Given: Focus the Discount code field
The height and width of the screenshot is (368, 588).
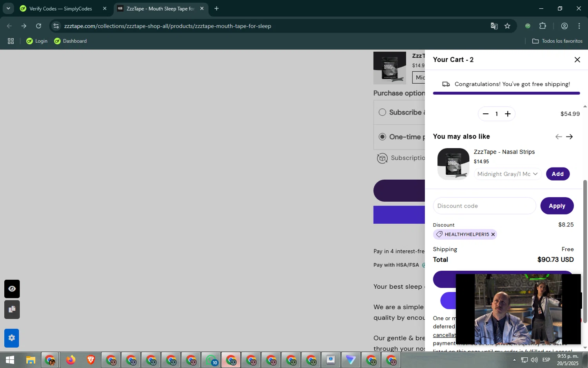Looking at the screenshot, I should click(x=484, y=206).
